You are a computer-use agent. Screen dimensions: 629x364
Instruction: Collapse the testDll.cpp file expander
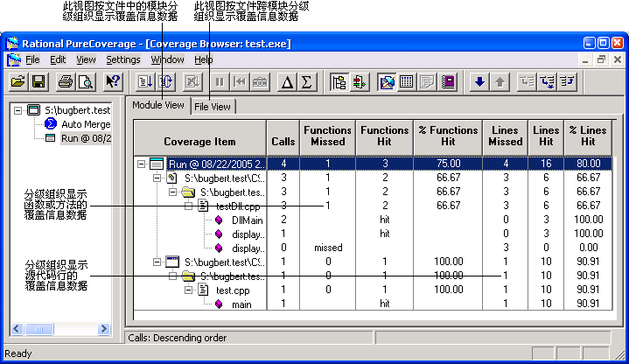click(x=188, y=206)
